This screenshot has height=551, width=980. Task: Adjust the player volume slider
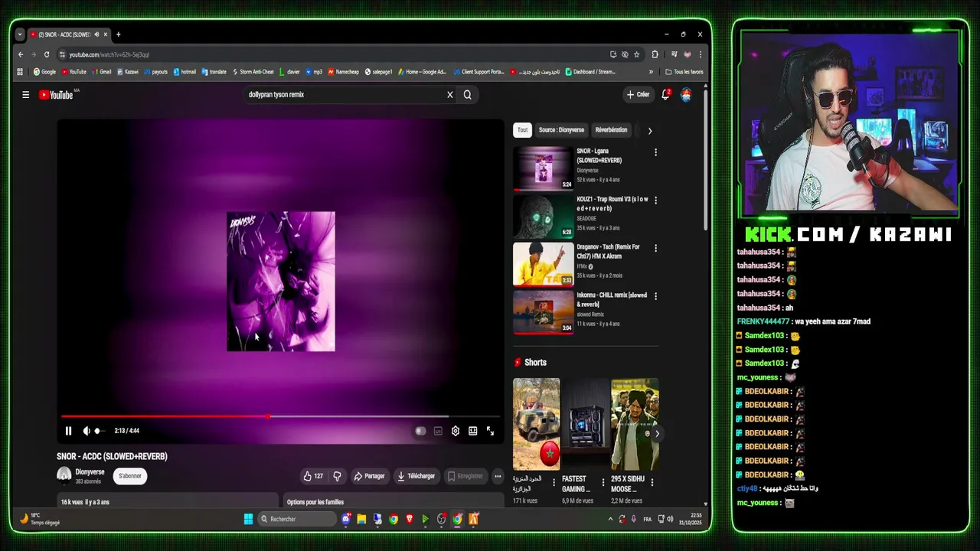click(100, 431)
